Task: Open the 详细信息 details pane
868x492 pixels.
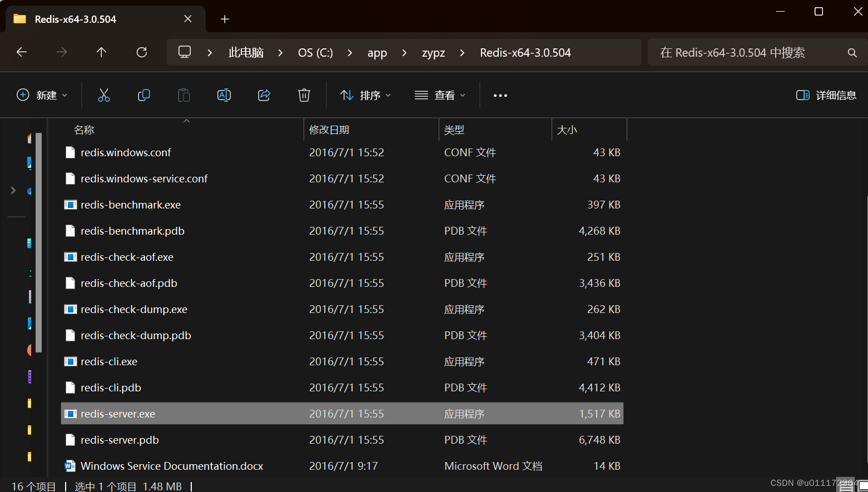Action: [826, 95]
